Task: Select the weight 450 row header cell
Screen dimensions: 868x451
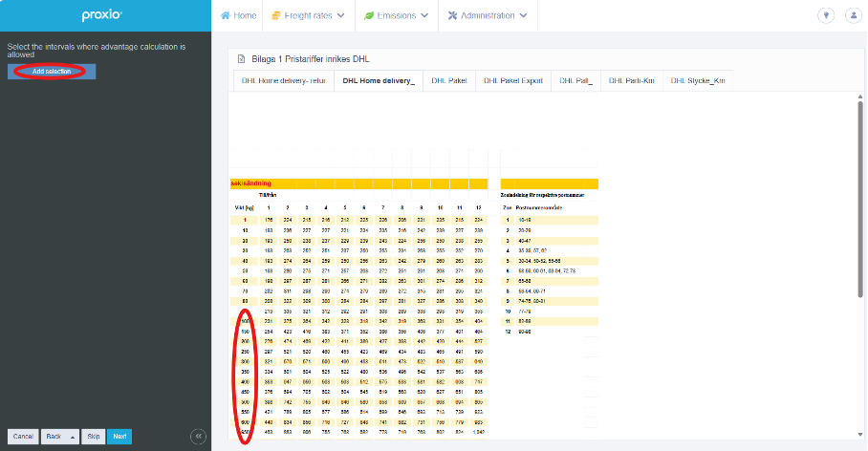Action: click(x=245, y=392)
